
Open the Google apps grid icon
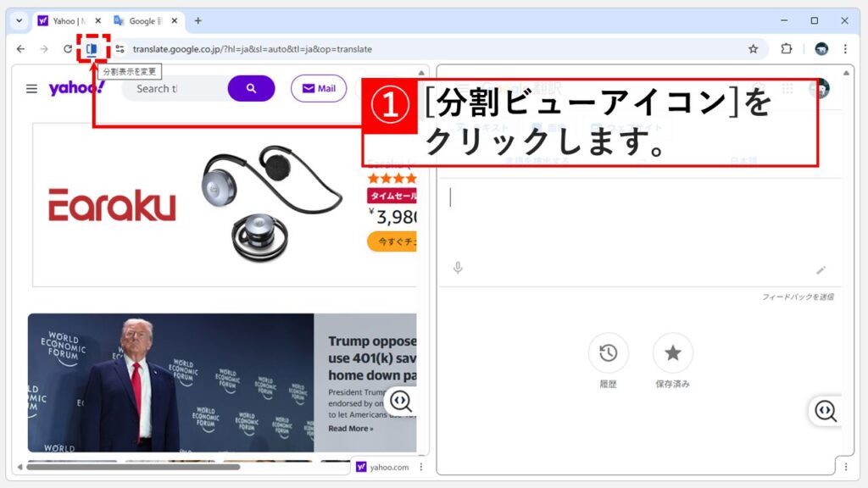point(788,88)
